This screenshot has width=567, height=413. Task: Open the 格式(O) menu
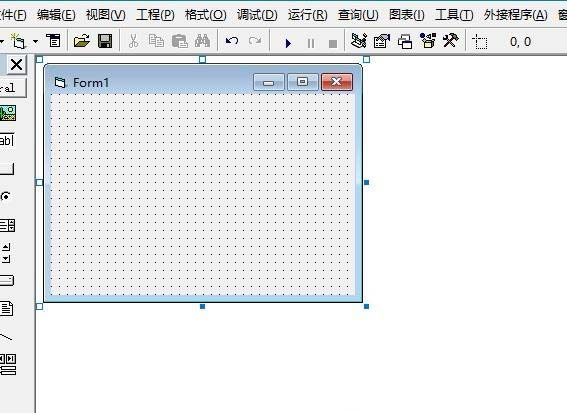tap(205, 15)
